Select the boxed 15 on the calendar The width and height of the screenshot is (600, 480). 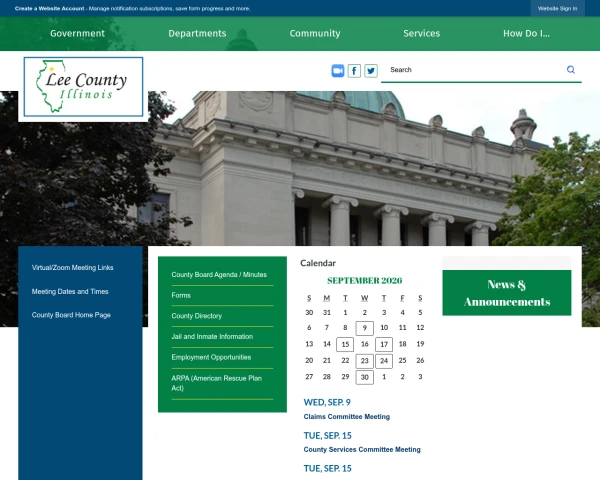click(345, 344)
